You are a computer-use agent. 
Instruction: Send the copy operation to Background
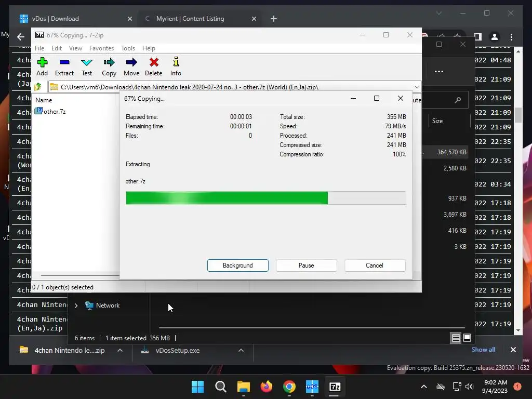coord(238,265)
